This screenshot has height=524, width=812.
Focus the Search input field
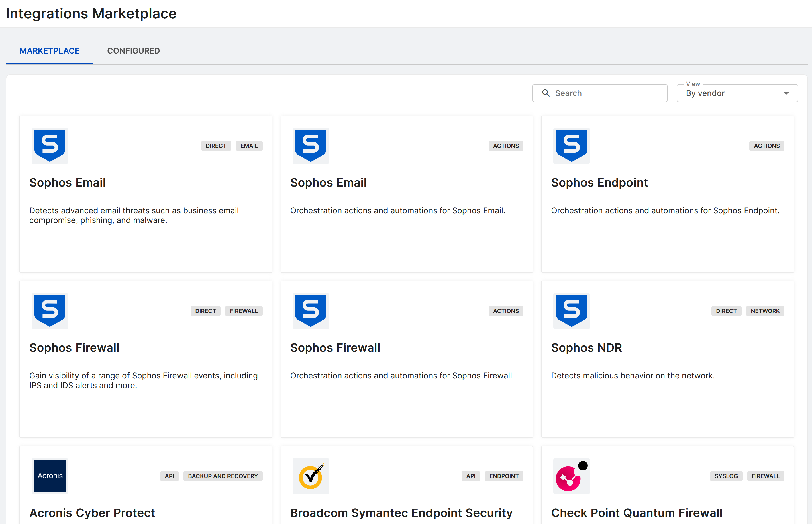pos(600,93)
